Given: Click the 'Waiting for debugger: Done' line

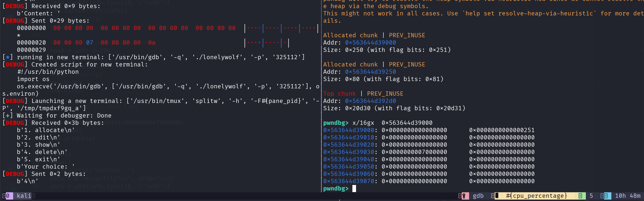Looking at the screenshot, I should tap(57, 115).
